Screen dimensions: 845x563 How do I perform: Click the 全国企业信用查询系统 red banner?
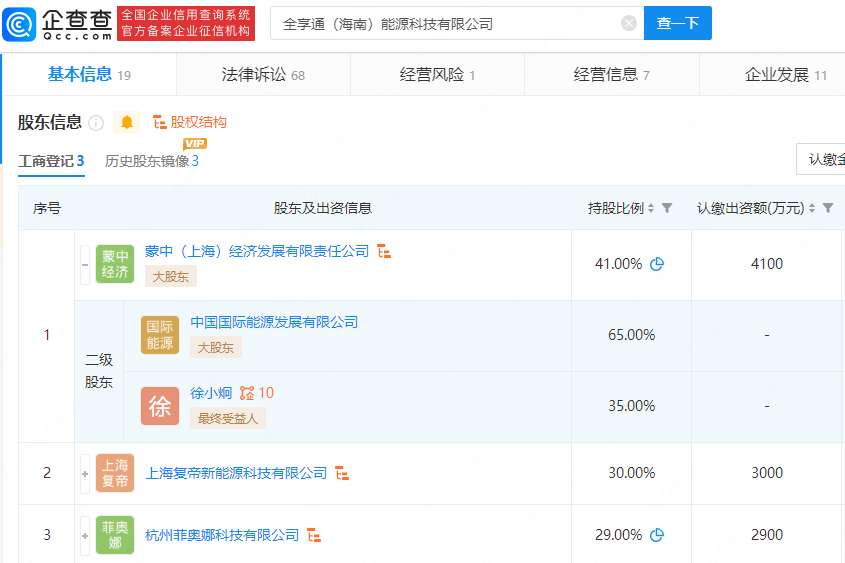tap(186, 23)
